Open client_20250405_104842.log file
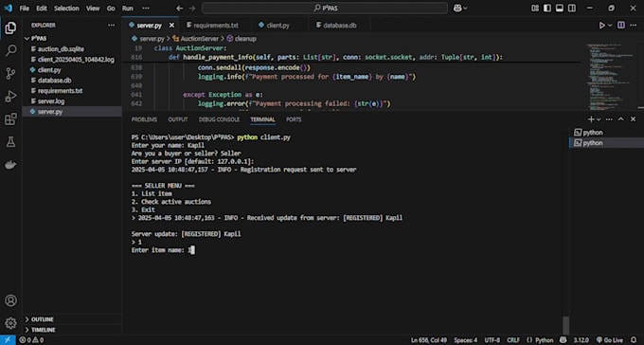 [x=76, y=59]
